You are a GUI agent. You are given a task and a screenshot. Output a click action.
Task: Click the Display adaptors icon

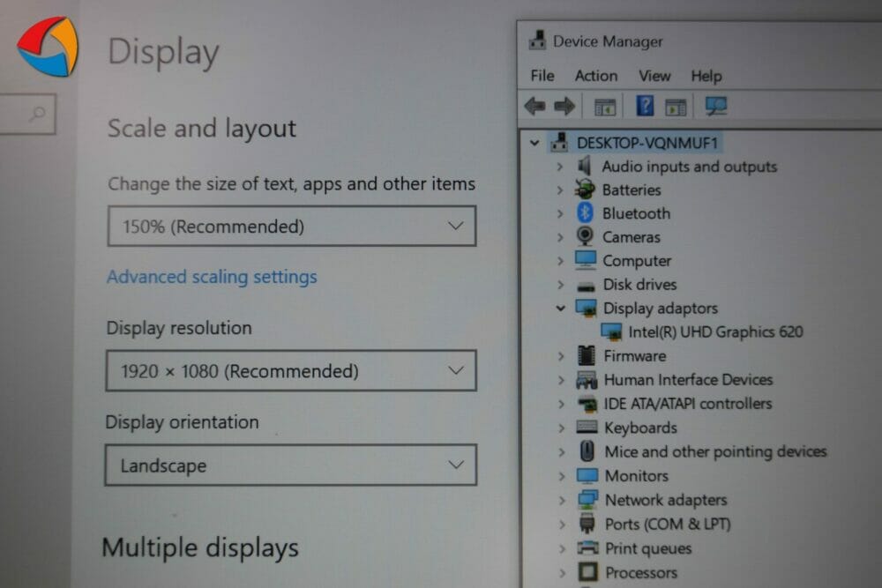click(587, 308)
